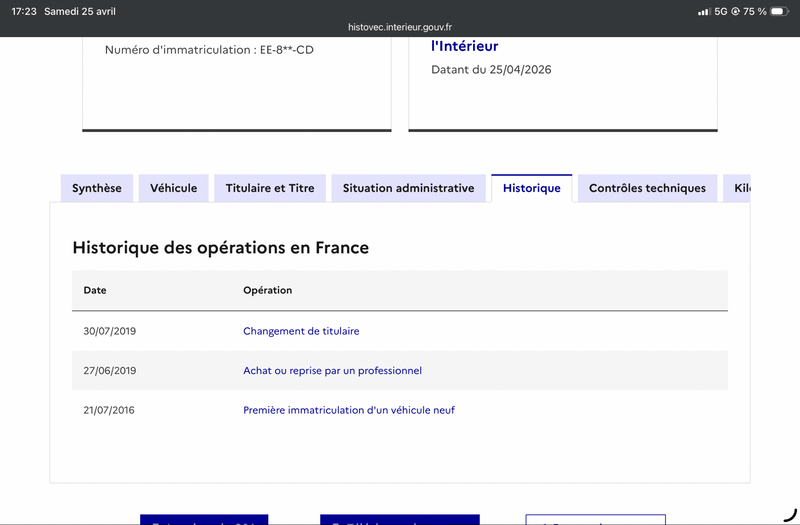Open the Contrôles techniques tab
Screen dimensions: 800x525
pos(647,188)
